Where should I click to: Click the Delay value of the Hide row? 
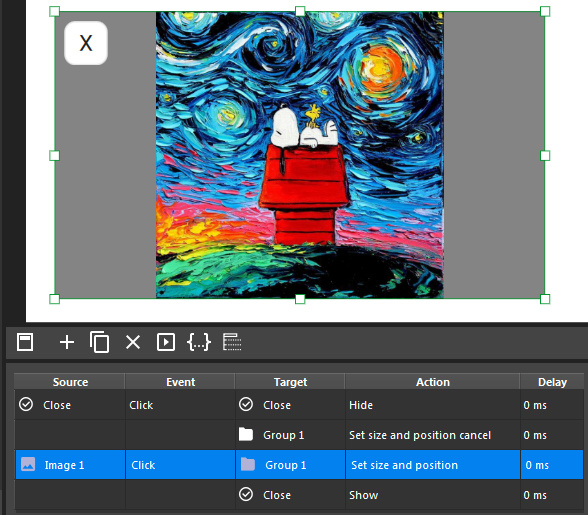pos(535,405)
